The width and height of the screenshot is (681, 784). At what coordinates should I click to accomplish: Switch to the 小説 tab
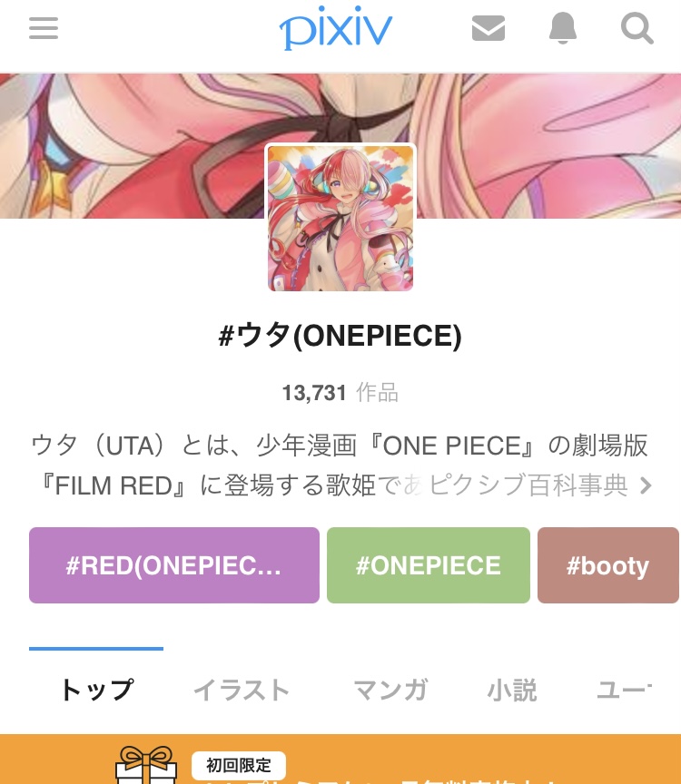[512, 690]
